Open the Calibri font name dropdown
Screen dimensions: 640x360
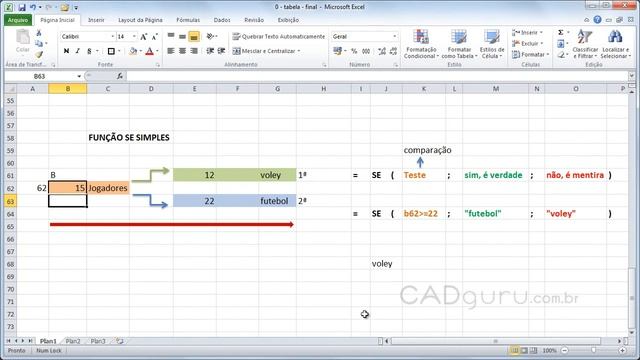pos(113,37)
